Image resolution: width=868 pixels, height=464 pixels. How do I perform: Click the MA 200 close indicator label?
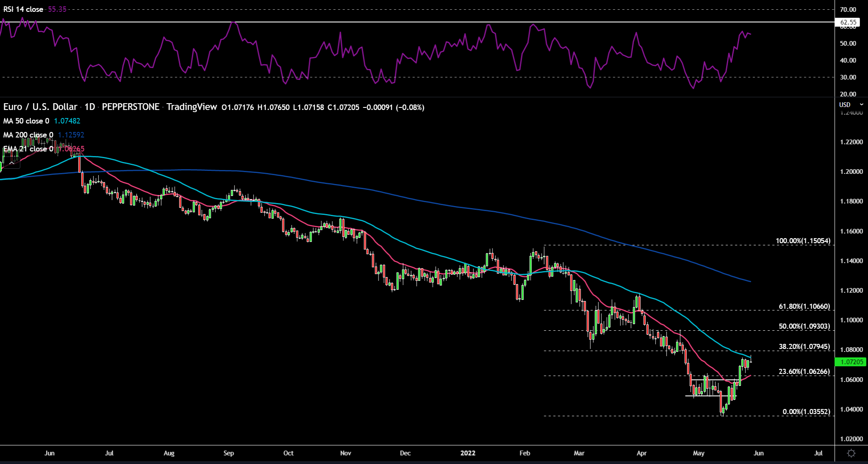[28, 135]
